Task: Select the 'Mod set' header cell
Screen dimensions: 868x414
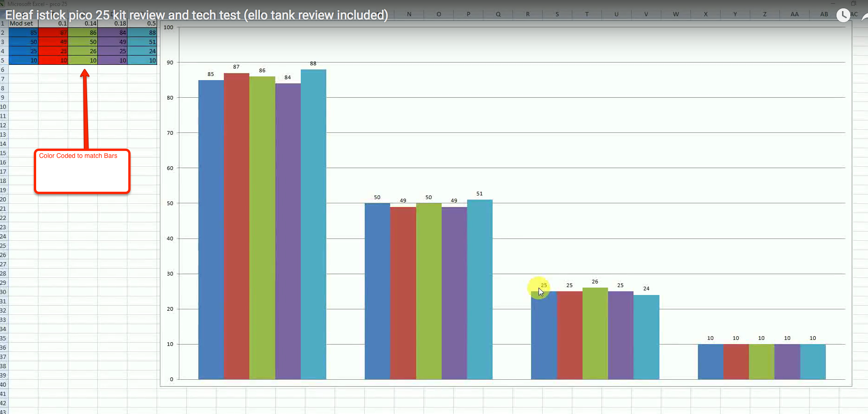Action: [23, 24]
